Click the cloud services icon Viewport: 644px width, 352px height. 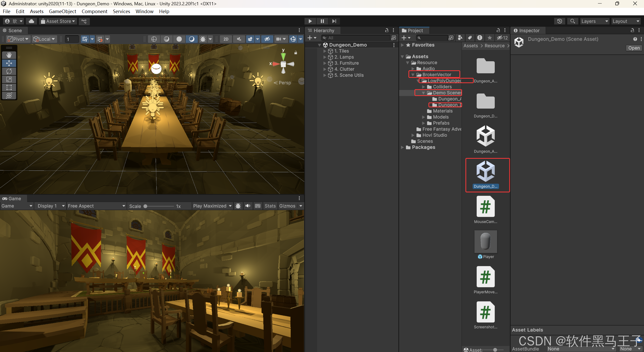point(31,21)
